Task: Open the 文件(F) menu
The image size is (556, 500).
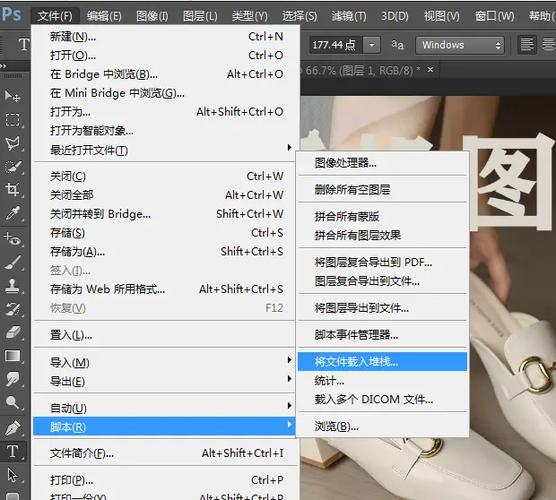Action: point(55,16)
